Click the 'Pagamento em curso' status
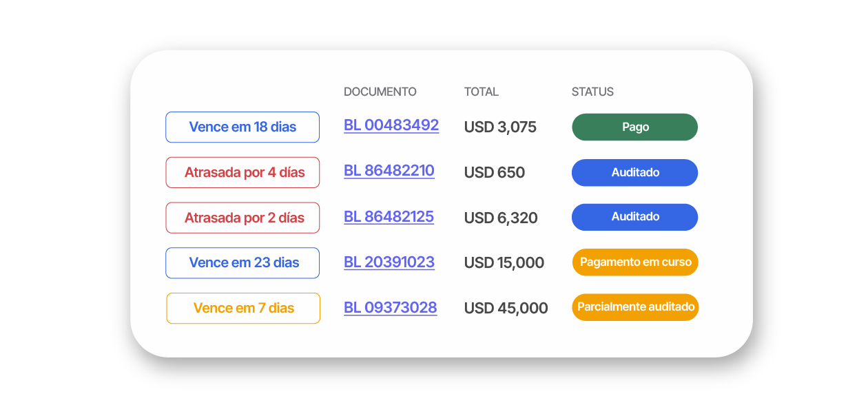The height and width of the screenshot is (416, 868). tap(634, 262)
